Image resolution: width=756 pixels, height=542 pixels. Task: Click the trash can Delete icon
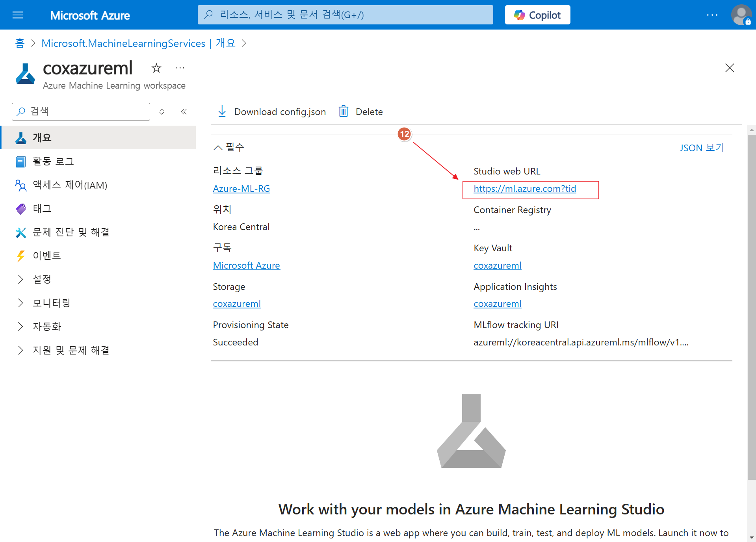point(344,111)
